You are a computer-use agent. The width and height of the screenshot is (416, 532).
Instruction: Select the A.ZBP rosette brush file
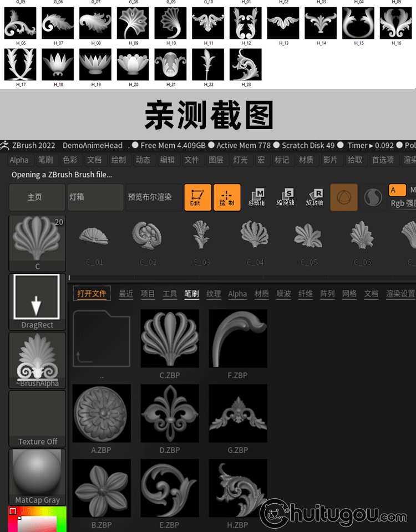[x=102, y=413]
